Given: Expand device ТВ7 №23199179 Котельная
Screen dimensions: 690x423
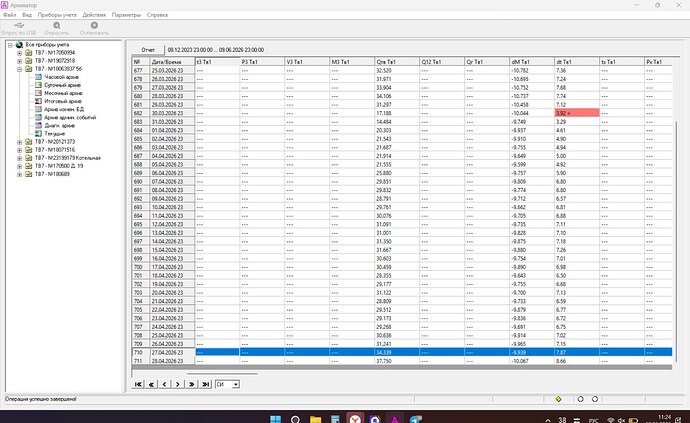Looking at the screenshot, I should pos(19,158).
